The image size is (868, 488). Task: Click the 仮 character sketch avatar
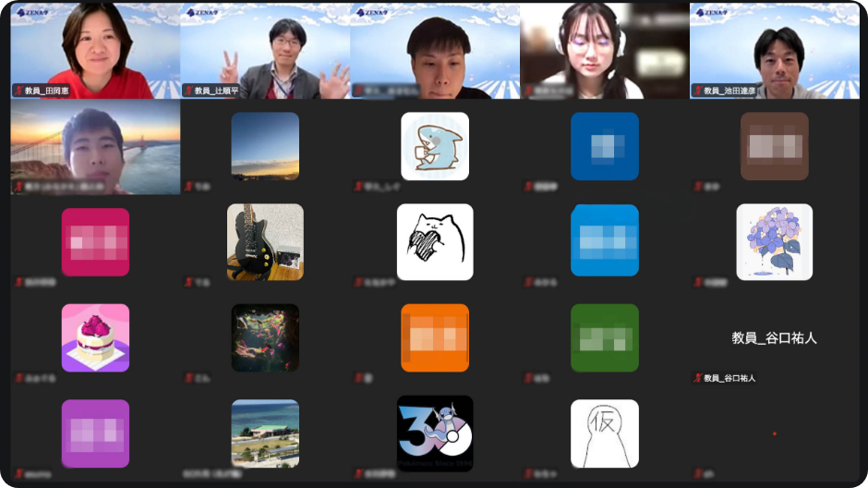pyautogui.click(x=604, y=433)
